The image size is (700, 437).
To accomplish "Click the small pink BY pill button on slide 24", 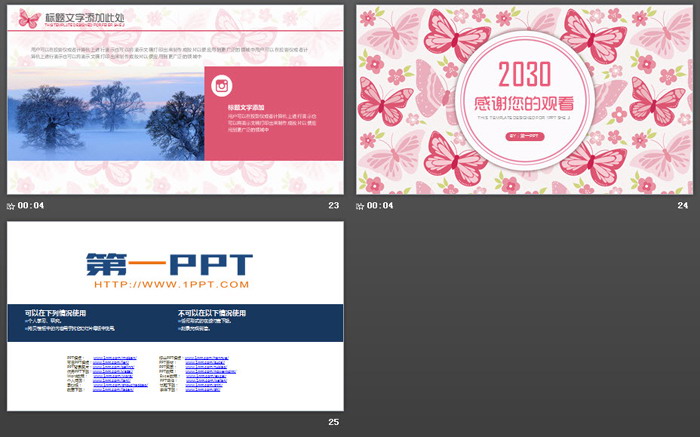I will 525,136.
